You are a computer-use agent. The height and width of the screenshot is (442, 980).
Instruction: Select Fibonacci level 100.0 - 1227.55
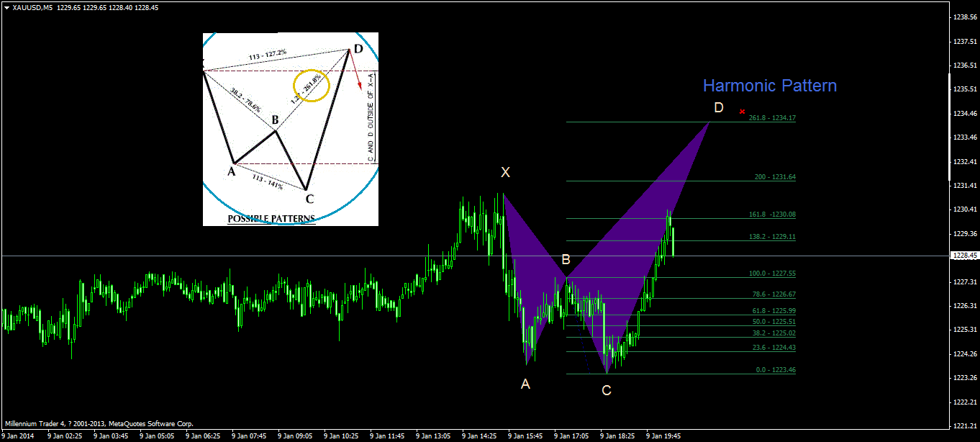(x=772, y=274)
